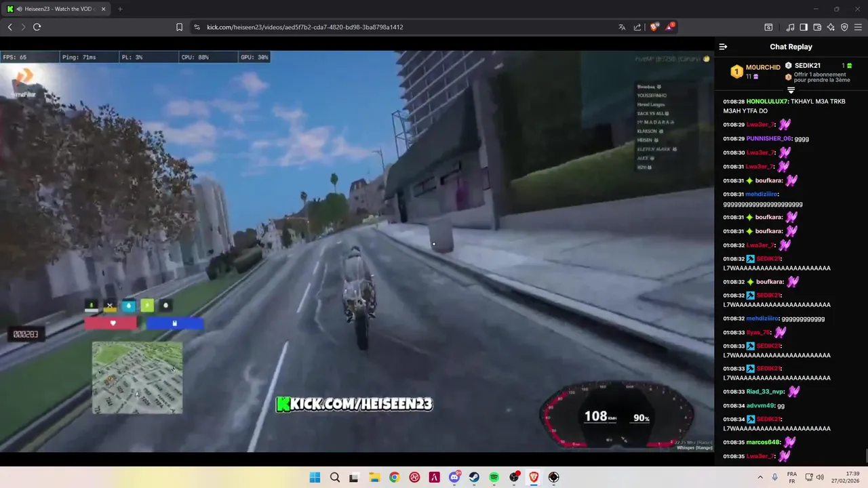Close the Heiseen23 VOD tab

pyautogui.click(x=102, y=9)
